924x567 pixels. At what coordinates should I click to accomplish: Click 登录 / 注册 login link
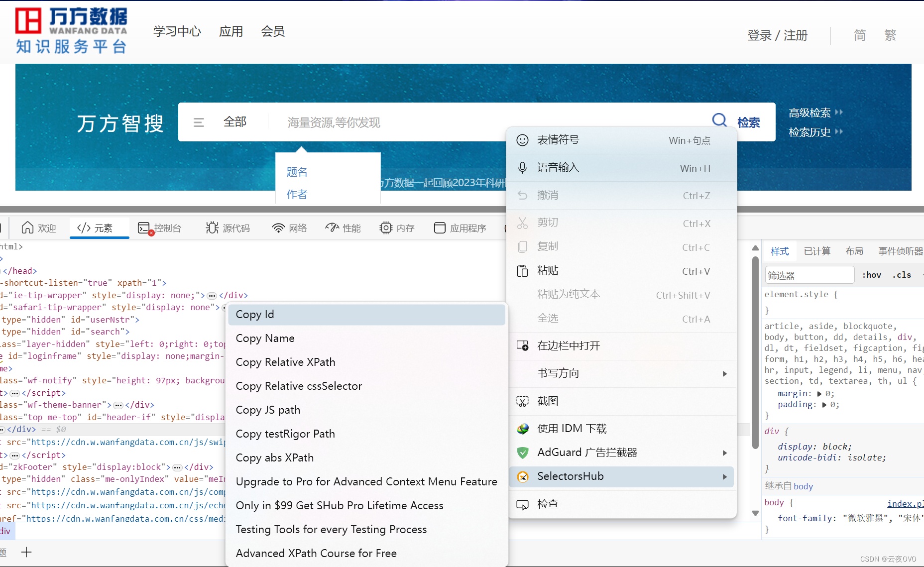777,35
